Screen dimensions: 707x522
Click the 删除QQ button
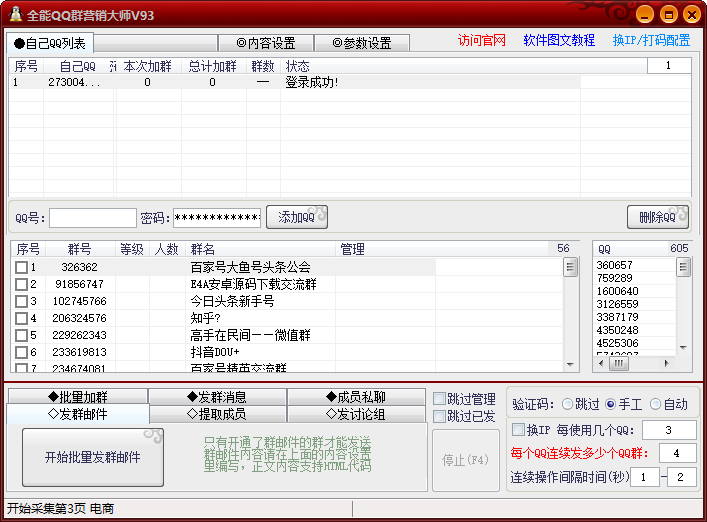(658, 217)
